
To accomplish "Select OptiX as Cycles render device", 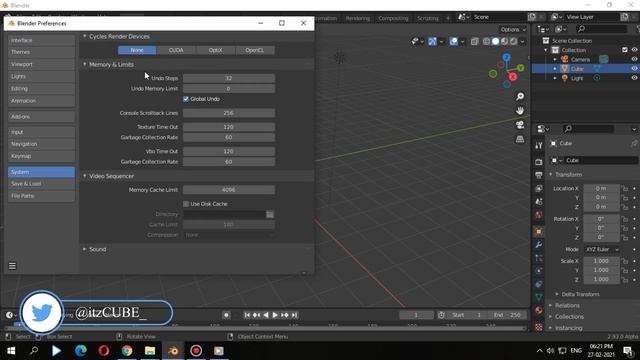I will pyautogui.click(x=216, y=50).
